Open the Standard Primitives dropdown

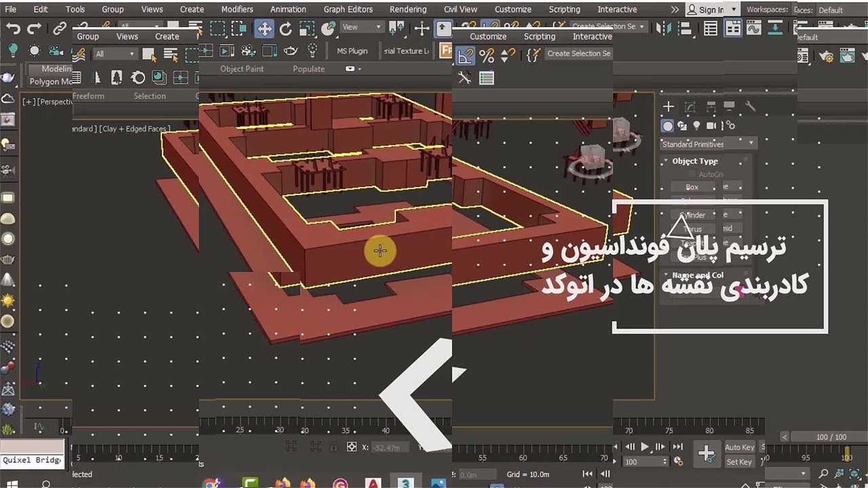(708, 144)
